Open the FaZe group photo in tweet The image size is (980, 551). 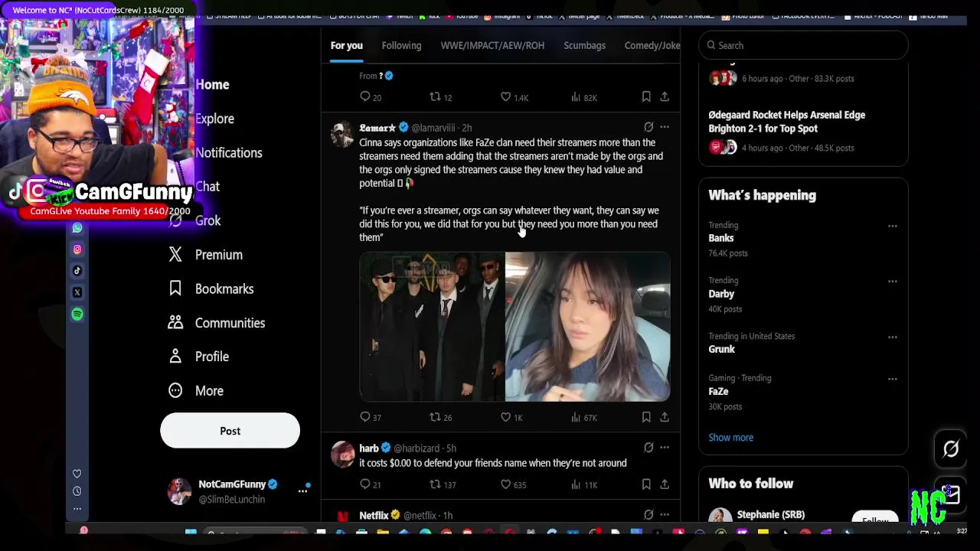pos(432,327)
